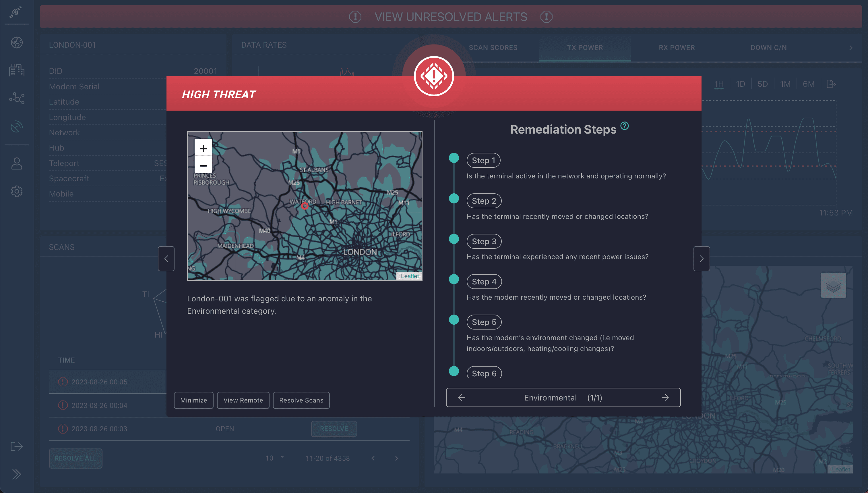Click the logout icon in the sidebar
Image resolution: width=868 pixels, height=493 pixels.
point(17,446)
